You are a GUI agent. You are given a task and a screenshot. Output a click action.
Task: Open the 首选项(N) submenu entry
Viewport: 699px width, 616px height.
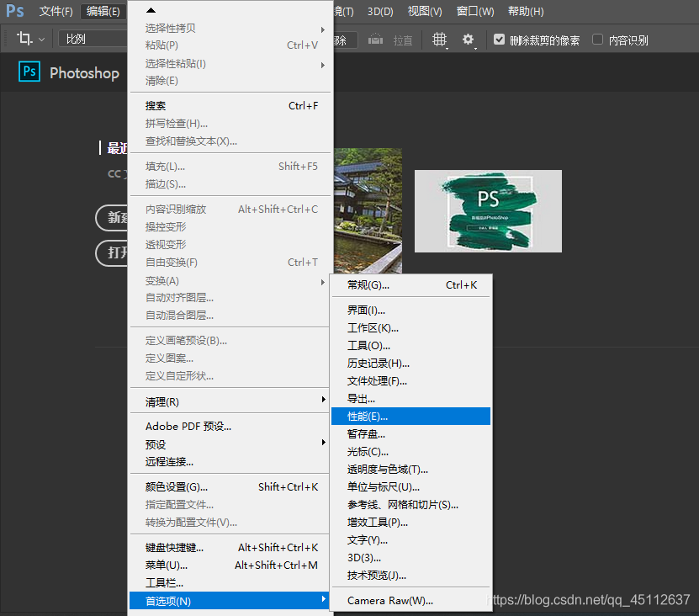[x=230, y=601]
